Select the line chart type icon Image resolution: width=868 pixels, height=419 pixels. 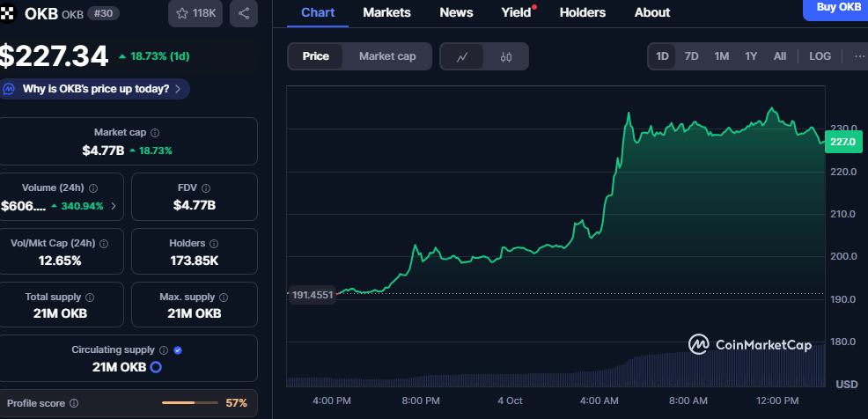[x=462, y=56]
